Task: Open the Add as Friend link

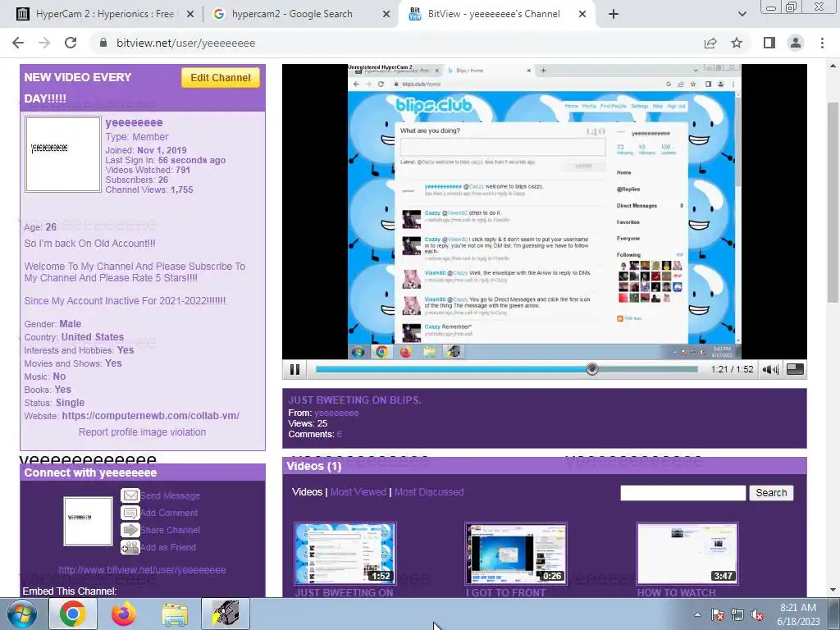Action: [168, 547]
